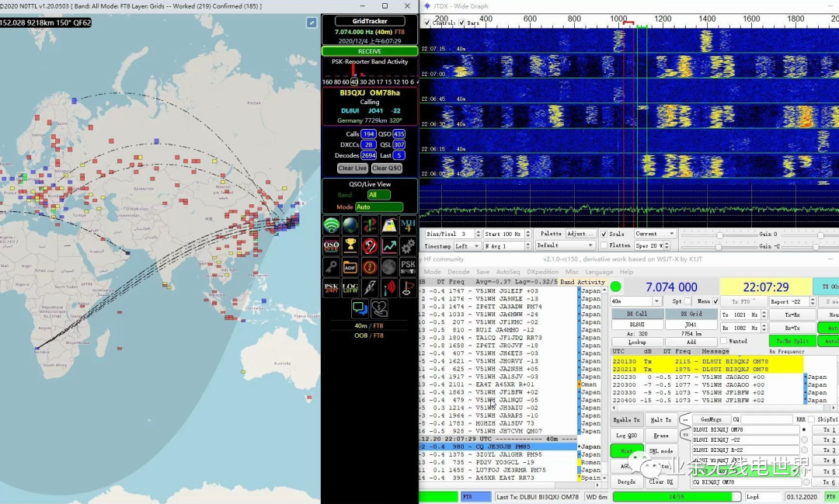Image resolution: width=839 pixels, height=504 pixels.
Task: Open GridTracker settings gears icon
Action: click(x=408, y=246)
